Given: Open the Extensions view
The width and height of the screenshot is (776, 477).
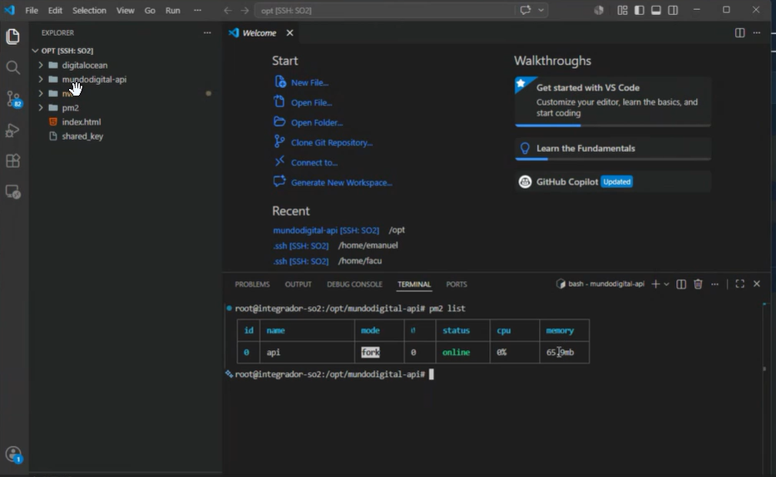Looking at the screenshot, I should point(13,161).
